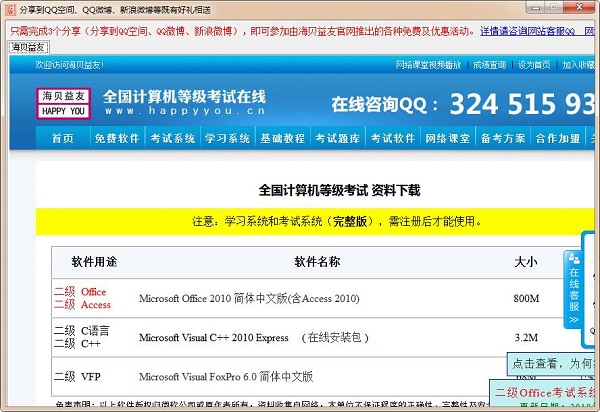Click the 点击查看 popup notice
The width and height of the screenshot is (600, 412).
click(553, 363)
